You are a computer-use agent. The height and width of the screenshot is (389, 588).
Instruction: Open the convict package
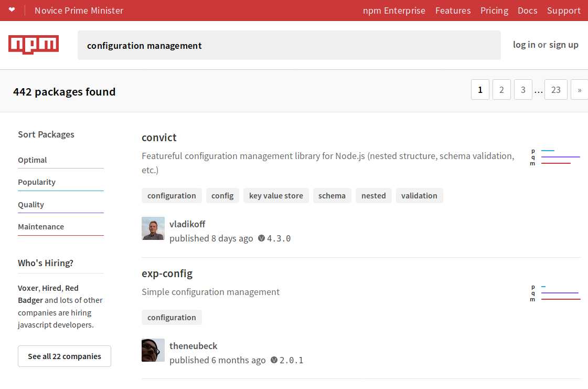pyautogui.click(x=159, y=138)
